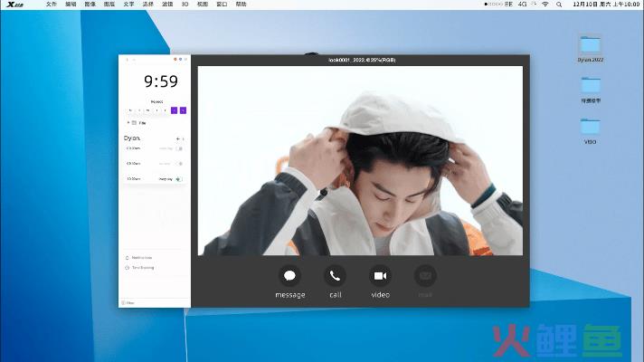Open the Dylan 2022 desktop folder
The height and width of the screenshot is (362, 644).
tap(591, 45)
